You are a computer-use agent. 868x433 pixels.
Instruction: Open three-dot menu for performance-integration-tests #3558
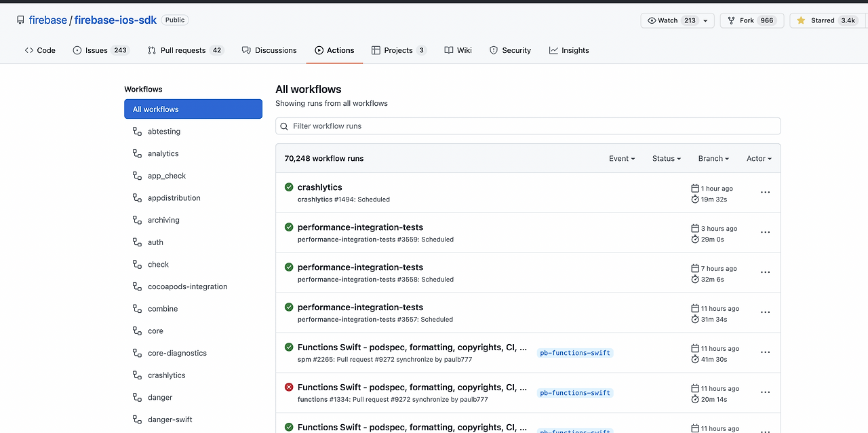pyautogui.click(x=765, y=272)
